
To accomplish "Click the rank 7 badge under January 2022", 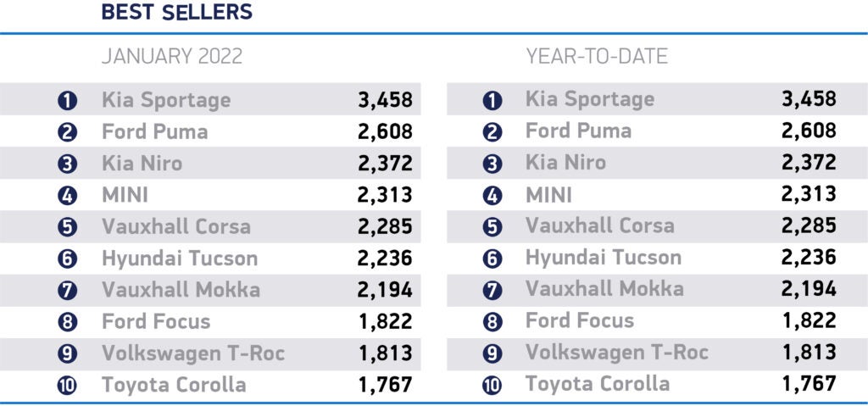I will click(x=69, y=290).
